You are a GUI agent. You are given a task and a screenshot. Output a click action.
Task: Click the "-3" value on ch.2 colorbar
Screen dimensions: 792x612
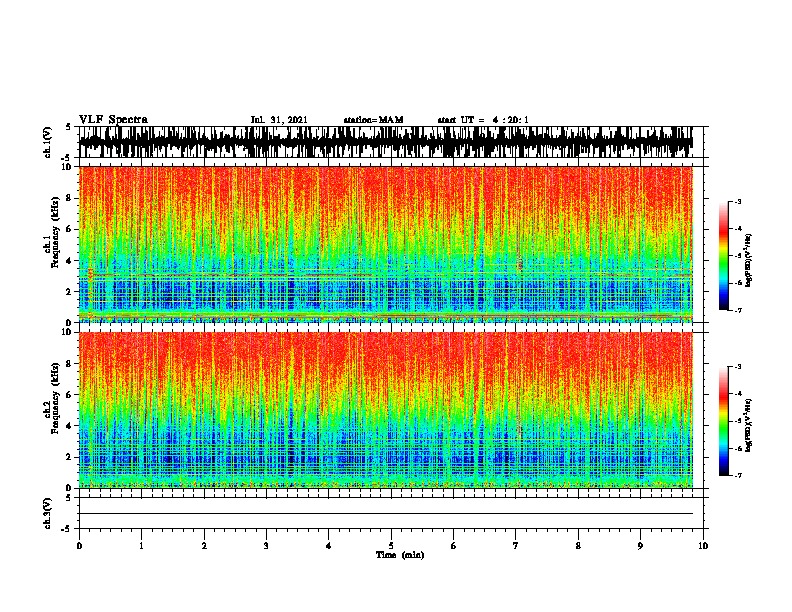[x=737, y=367]
